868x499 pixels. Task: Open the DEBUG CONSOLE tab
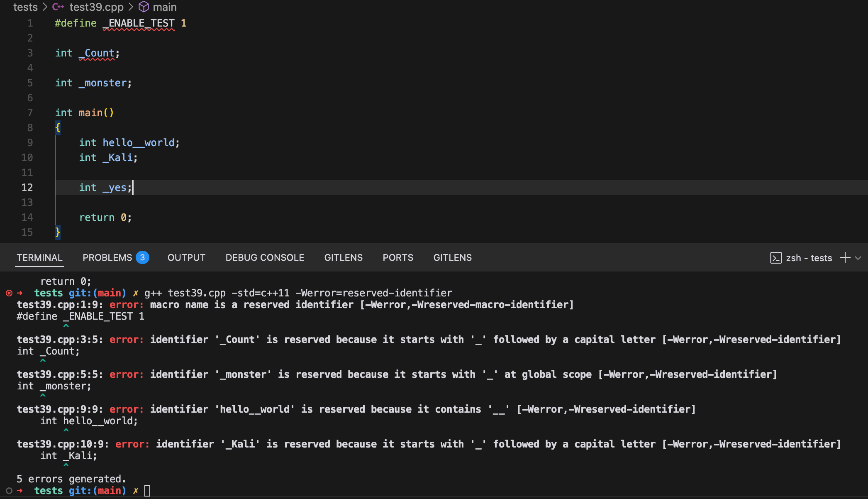[265, 258]
